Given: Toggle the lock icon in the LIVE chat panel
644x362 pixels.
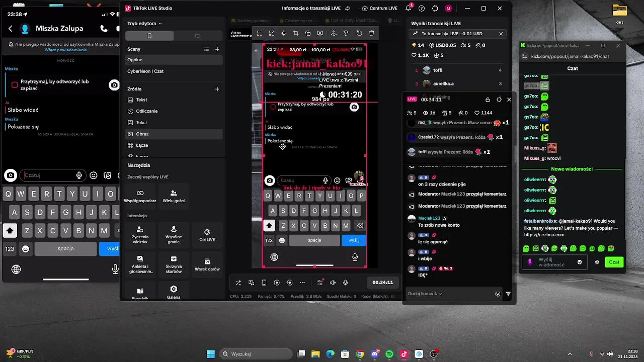Looking at the screenshot, I should [x=488, y=100].
